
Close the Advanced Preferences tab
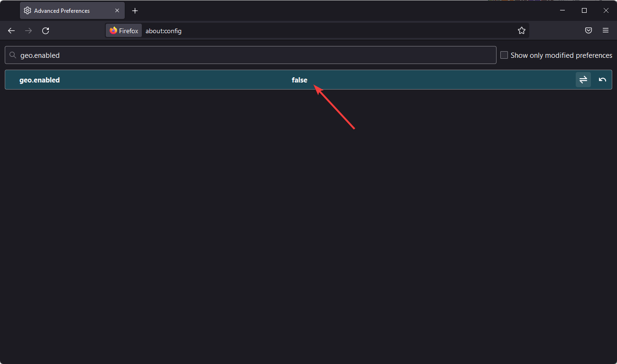(x=117, y=10)
